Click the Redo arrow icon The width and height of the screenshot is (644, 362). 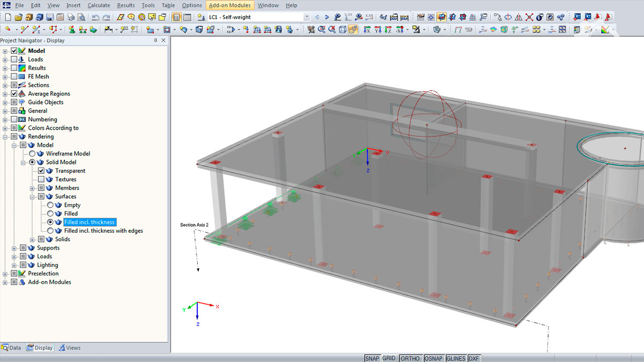(106, 17)
